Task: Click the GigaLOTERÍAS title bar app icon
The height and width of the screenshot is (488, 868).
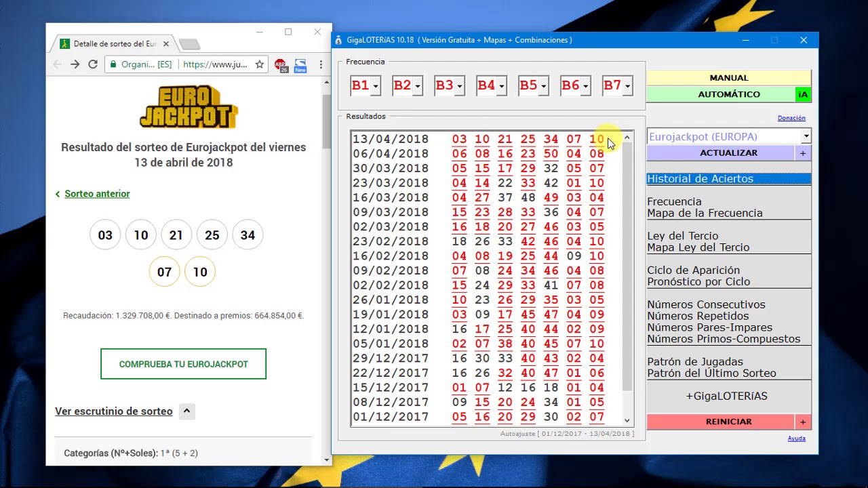Action: click(339, 40)
